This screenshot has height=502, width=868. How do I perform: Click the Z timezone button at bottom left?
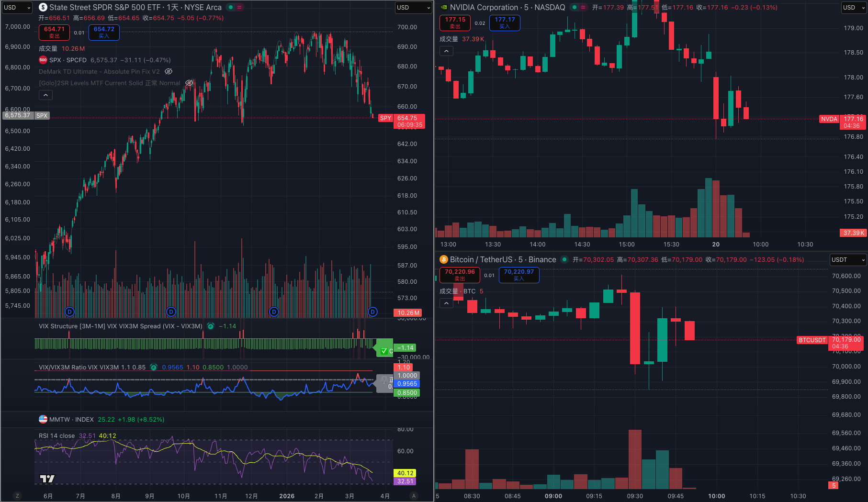[x=17, y=496]
